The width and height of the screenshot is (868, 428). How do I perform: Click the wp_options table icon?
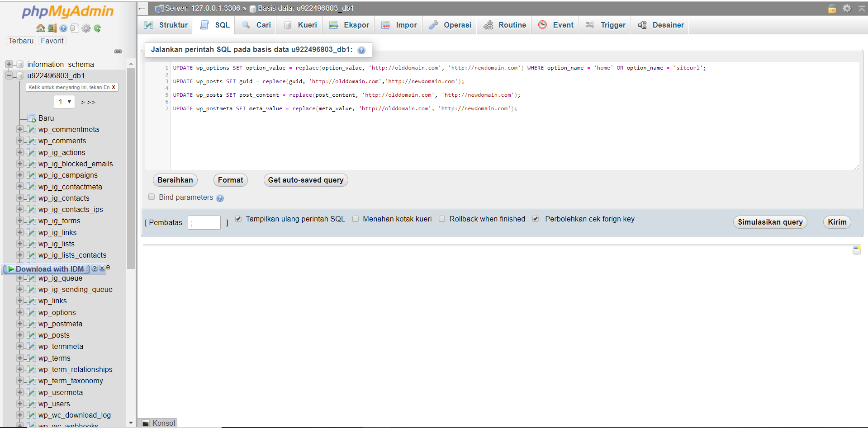(x=31, y=312)
